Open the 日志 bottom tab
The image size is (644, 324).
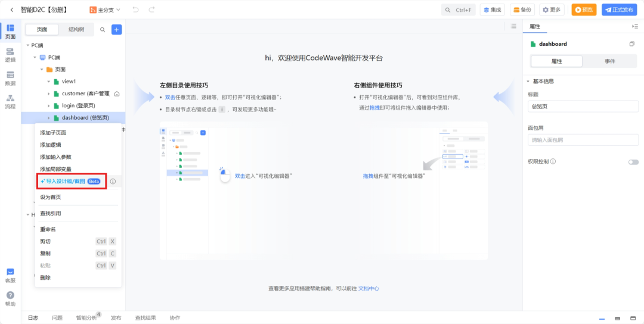33,318
